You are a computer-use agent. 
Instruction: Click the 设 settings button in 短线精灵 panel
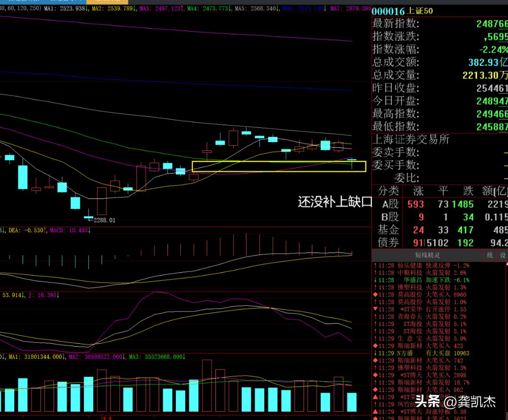tap(502, 255)
